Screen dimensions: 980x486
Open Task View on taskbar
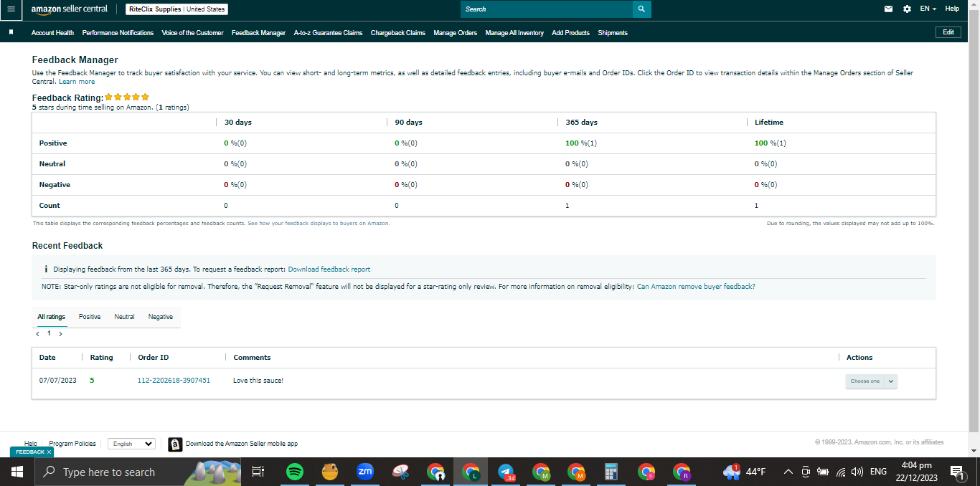258,472
